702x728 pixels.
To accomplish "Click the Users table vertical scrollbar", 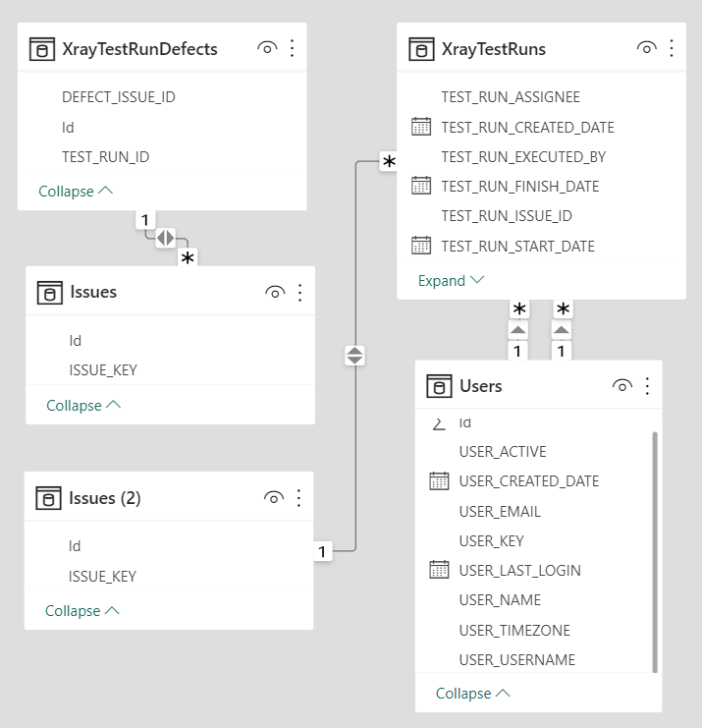I will (655, 550).
